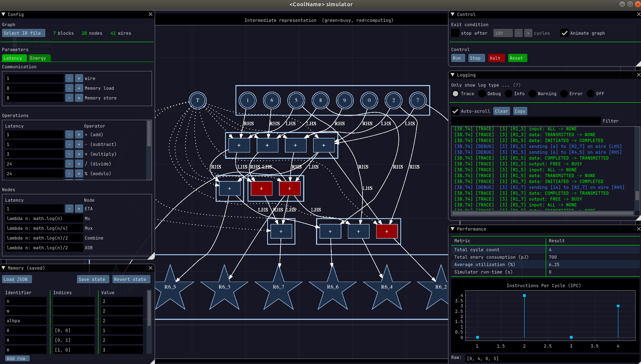This screenshot has height=364, width=641.
Task: Turn logging Off
Action: [591, 94]
